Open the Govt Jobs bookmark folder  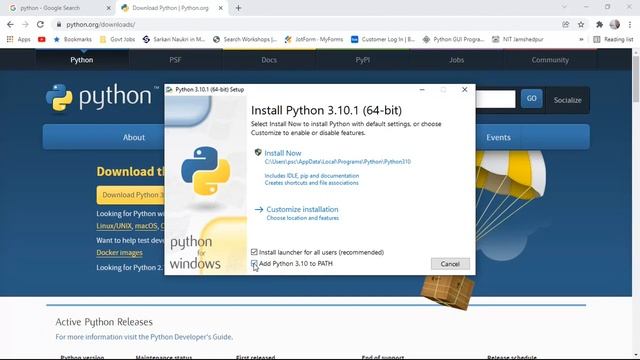coord(117,39)
